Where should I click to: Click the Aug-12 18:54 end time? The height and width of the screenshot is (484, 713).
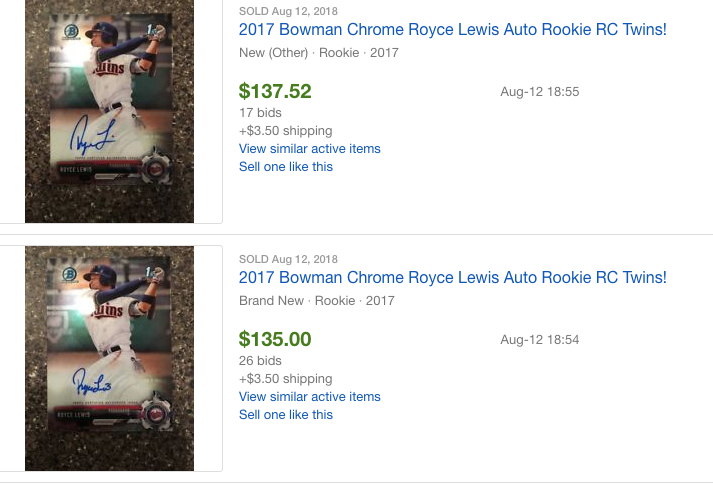click(540, 340)
